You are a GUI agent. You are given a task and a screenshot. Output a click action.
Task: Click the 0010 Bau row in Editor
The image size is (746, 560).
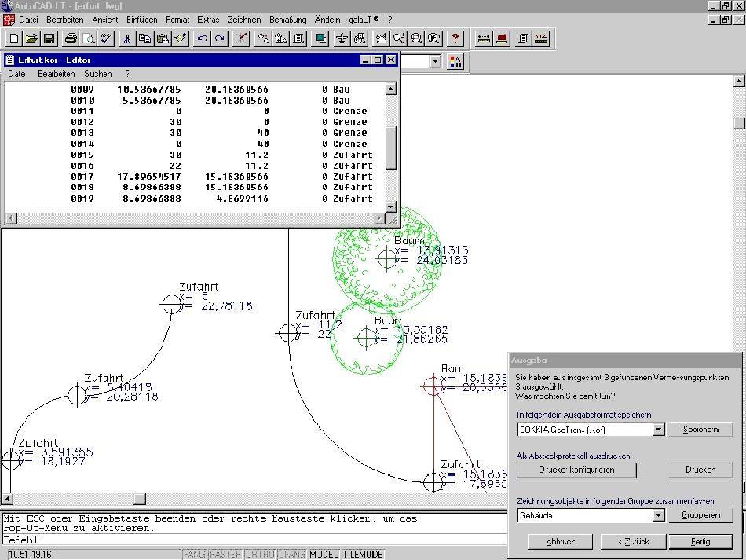point(210,101)
